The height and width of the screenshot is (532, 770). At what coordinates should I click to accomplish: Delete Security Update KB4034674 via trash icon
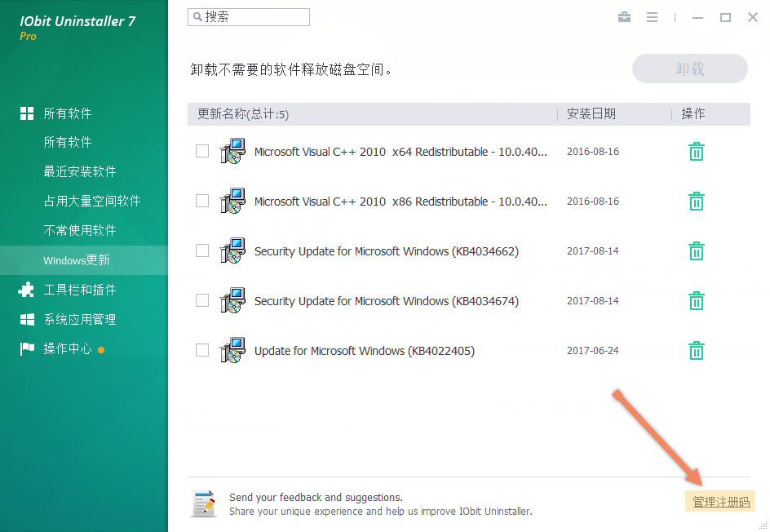point(697,300)
